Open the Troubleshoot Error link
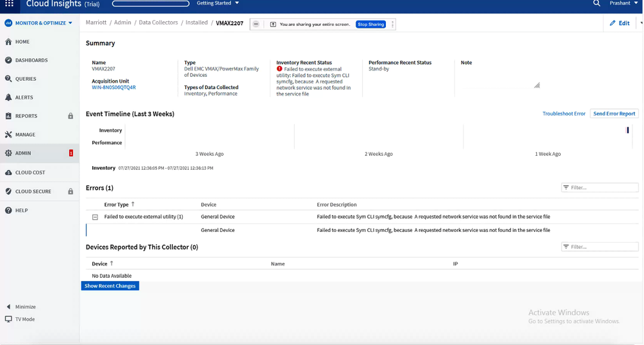 coord(563,114)
